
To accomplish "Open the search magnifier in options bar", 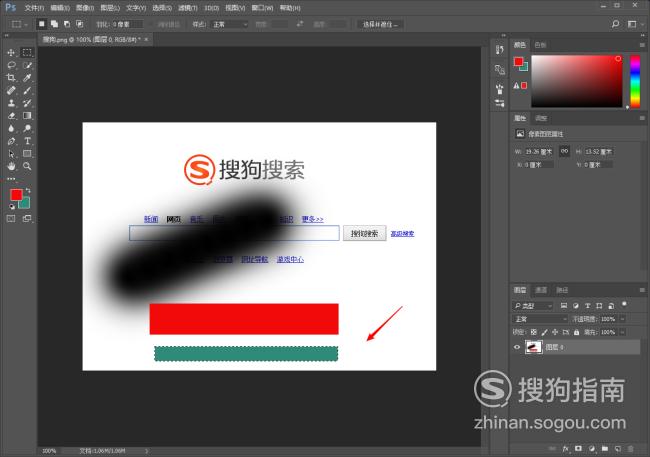I will click(x=616, y=24).
